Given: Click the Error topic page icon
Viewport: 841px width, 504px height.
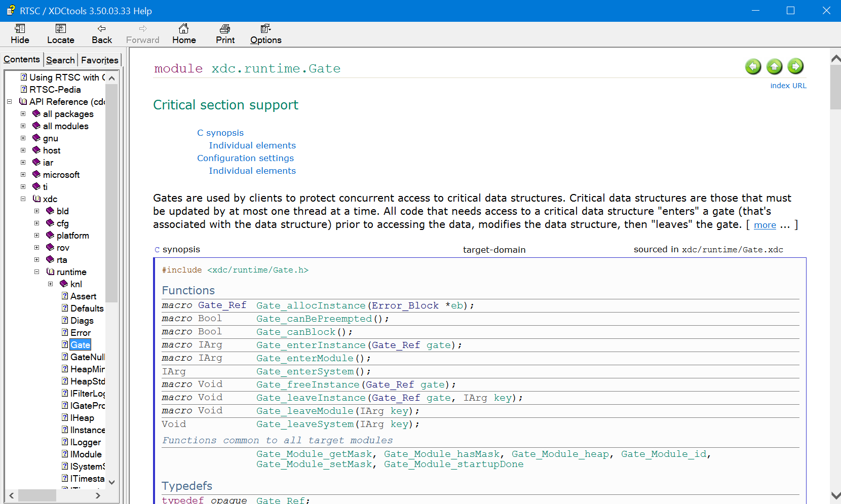Looking at the screenshot, I should (x=65, y=332).
